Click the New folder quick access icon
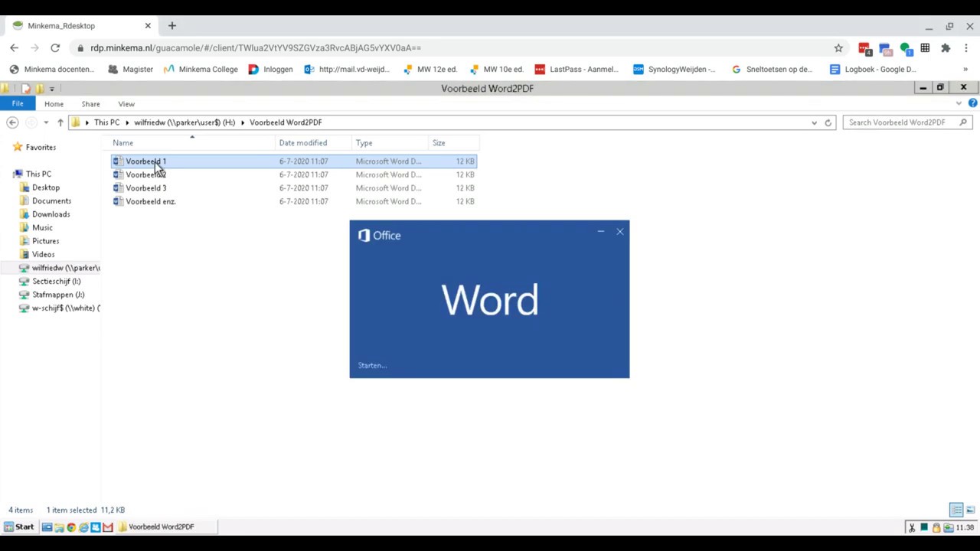The width and height of the screenshot is (980, 551). tap(40, 89)
